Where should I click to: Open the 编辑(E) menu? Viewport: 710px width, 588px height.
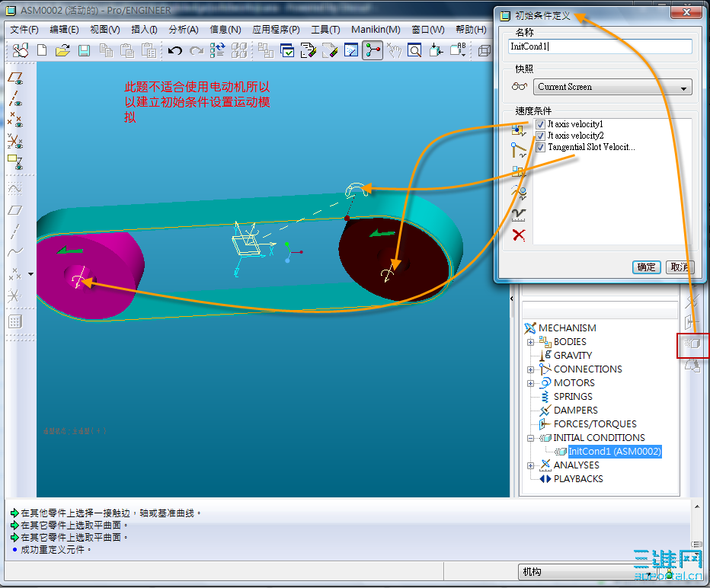(64, 30)
